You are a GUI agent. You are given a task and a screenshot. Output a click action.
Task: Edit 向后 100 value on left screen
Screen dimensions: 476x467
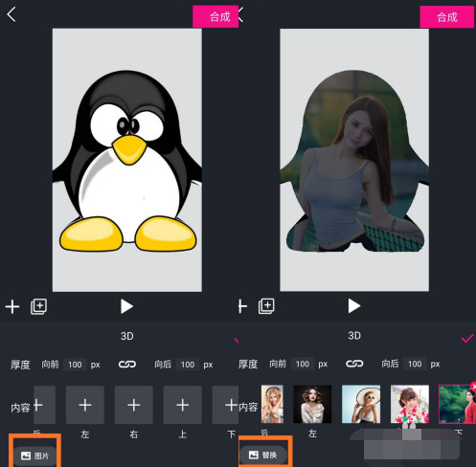tap(188, 365)
